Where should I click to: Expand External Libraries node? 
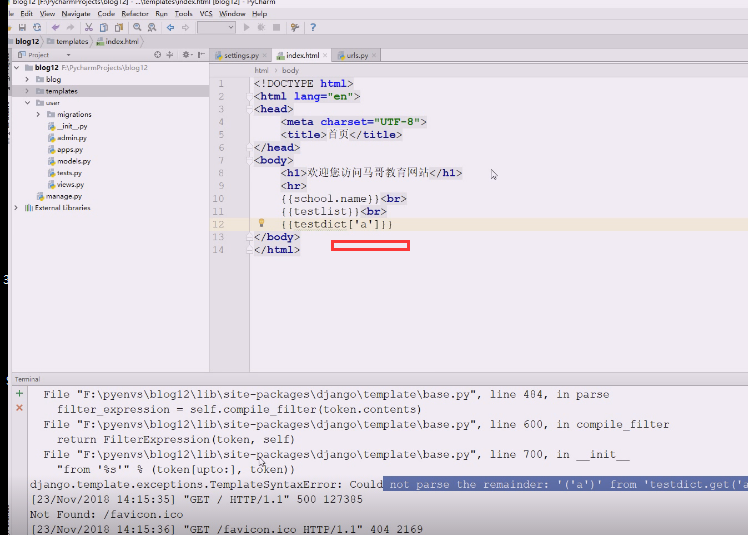[x=16, y=208]
